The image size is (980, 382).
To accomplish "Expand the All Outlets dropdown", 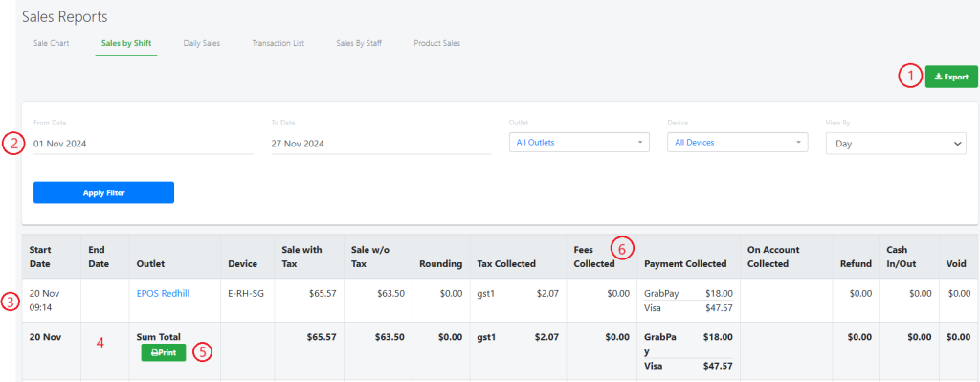I will pos(579,142).
